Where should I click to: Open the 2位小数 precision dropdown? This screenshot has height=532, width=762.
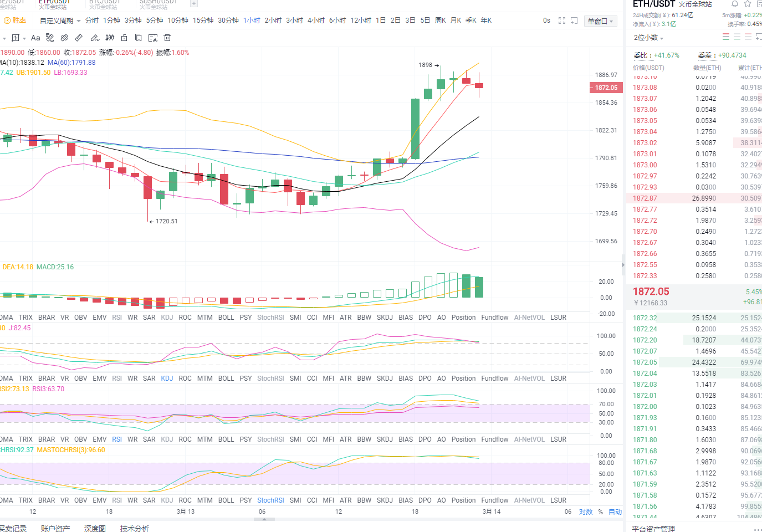click(647, 38)
